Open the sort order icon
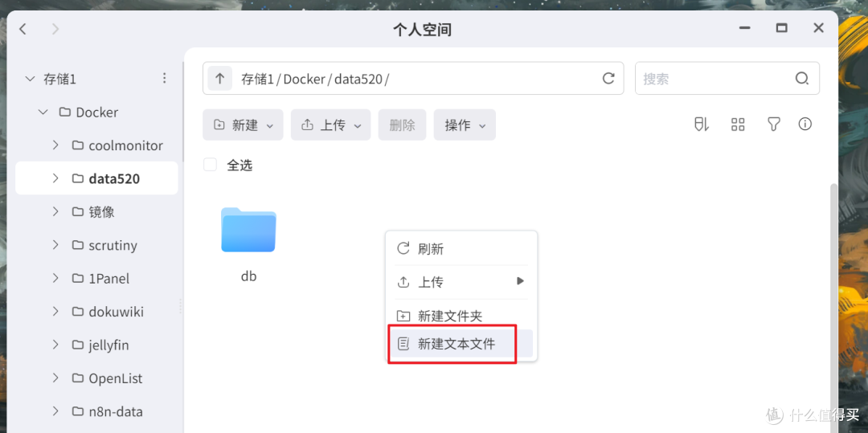The width and height of the screenshot is (868, 433). [702, 125]
